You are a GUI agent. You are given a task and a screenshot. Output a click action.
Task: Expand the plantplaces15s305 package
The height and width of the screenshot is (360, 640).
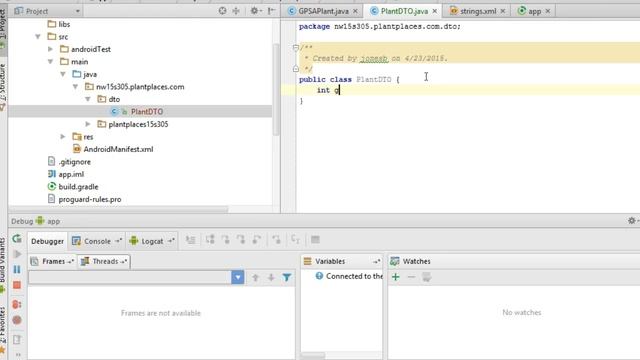tap(88, 124)
